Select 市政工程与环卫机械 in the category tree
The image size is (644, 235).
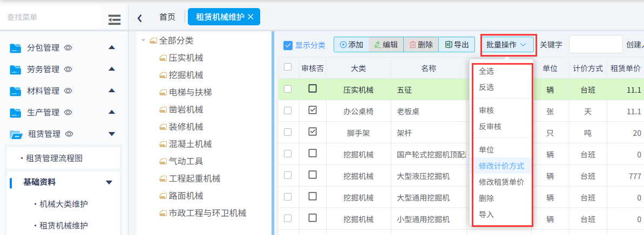(207, 213)
